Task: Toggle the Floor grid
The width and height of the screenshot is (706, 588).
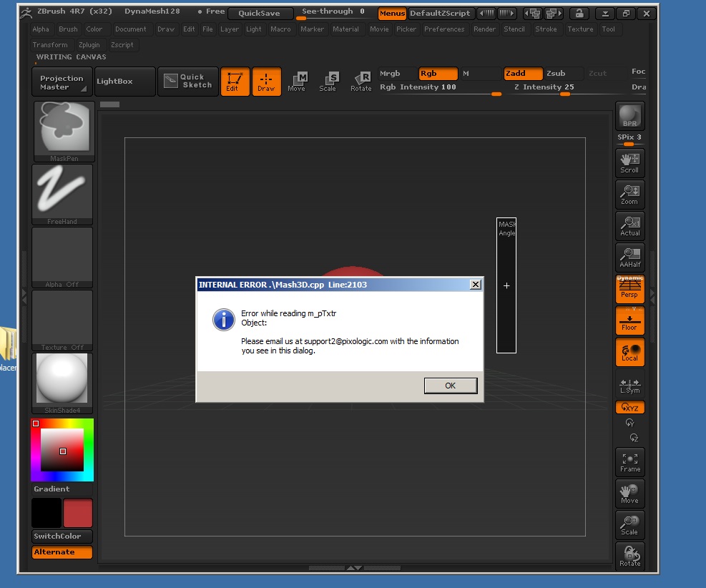Action: coord(629,320)
